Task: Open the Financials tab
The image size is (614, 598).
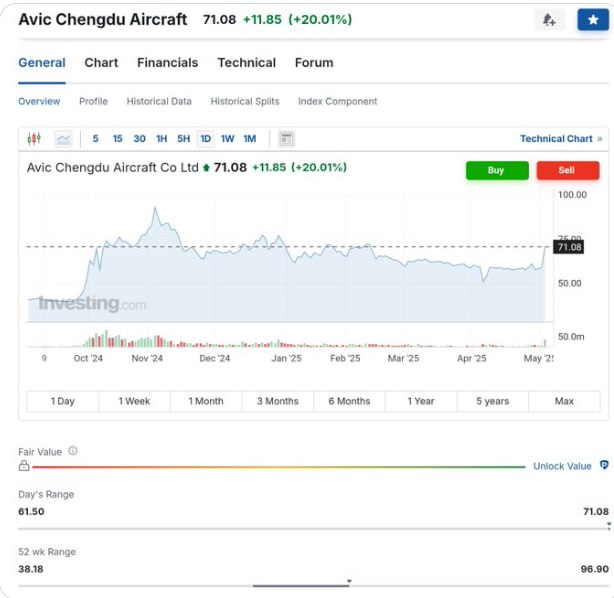Action: pyautogui.click(x=168, y=63)
